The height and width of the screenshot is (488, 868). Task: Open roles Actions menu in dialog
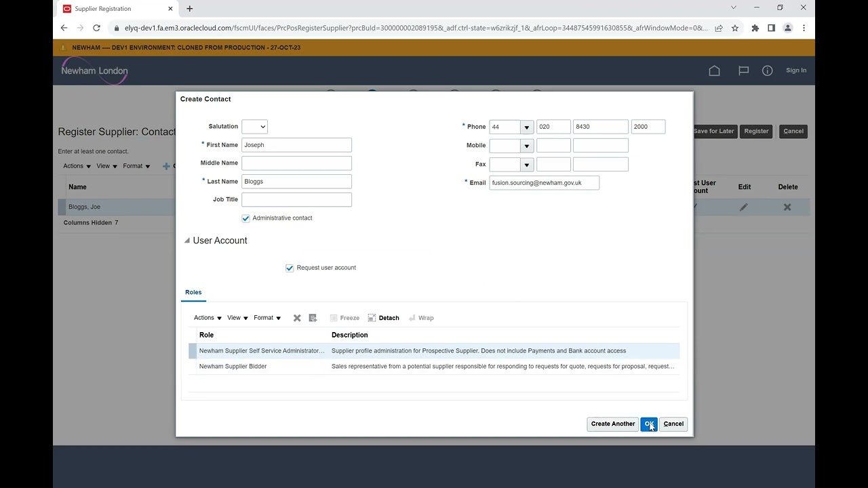coord(207,318)
